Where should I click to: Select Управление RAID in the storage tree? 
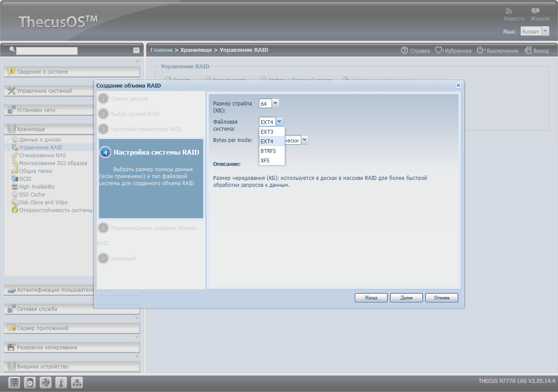pyautogui.click(x=41, y=148)
